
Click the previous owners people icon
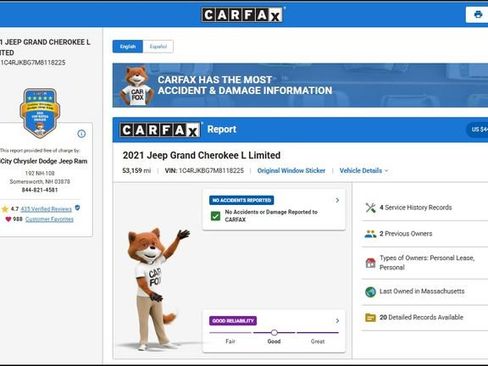(370, 234)
